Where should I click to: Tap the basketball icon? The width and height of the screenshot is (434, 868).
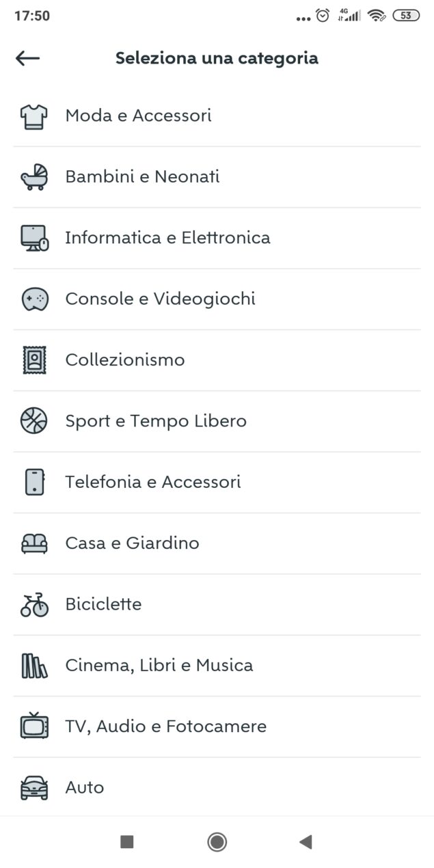(34, 421)
